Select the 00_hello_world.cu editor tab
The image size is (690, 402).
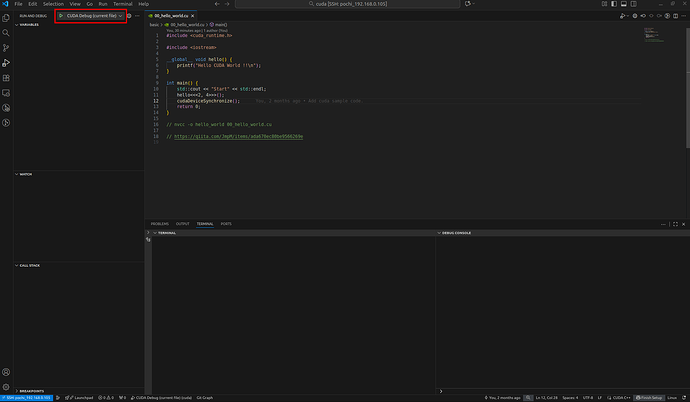click(x=172, y=17)
